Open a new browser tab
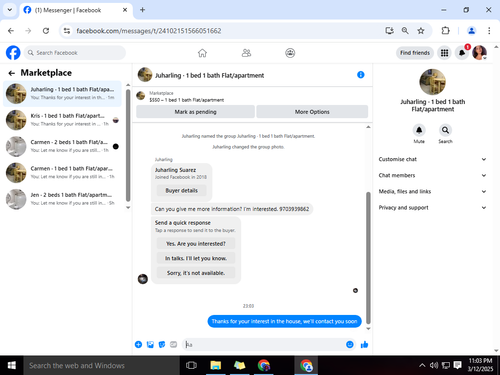The image size is (500, 375). point(142,10)
